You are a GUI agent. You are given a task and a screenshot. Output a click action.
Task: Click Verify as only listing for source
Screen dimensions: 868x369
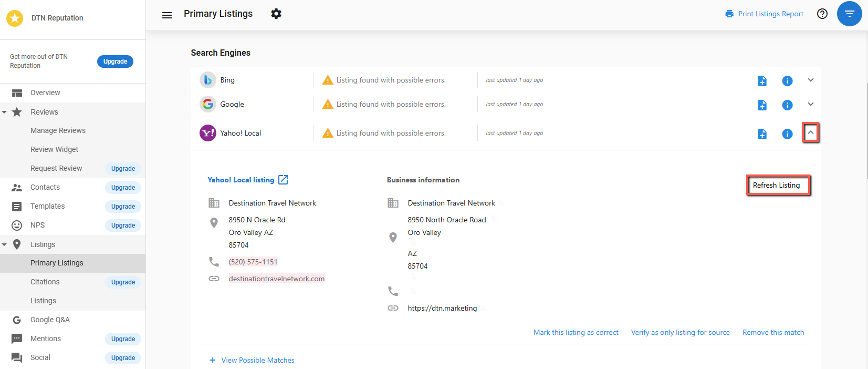click(x=681, y=332)
